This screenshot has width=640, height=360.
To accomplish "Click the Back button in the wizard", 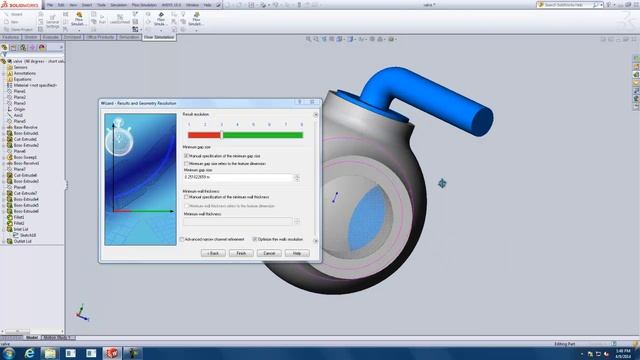I will point(213,253).
